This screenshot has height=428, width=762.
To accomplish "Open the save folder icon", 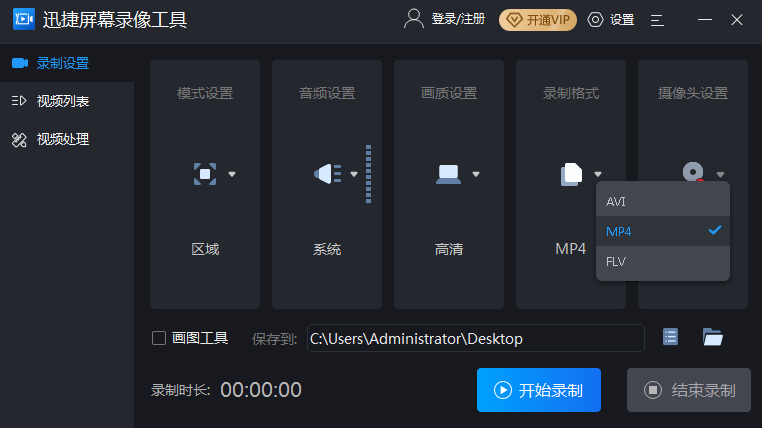I will click(x=712, y=337).
